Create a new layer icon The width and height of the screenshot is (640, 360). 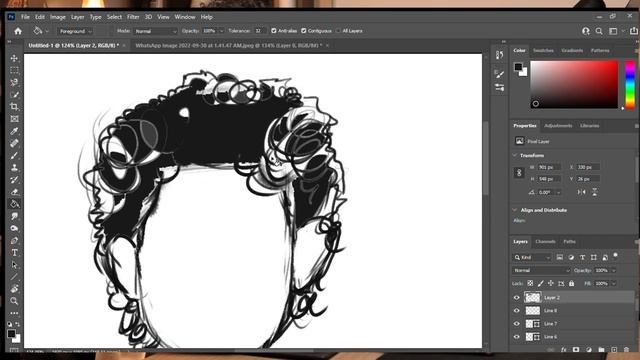point(614,350)
